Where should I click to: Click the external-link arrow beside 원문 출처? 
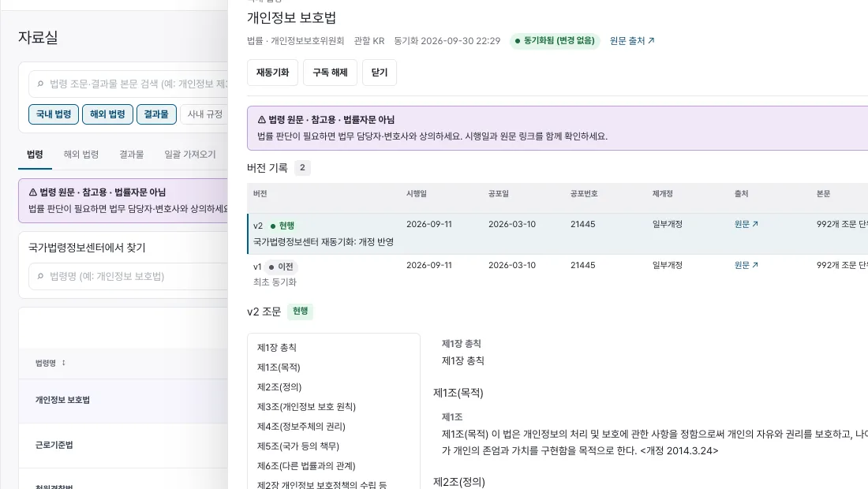[652, 41]
